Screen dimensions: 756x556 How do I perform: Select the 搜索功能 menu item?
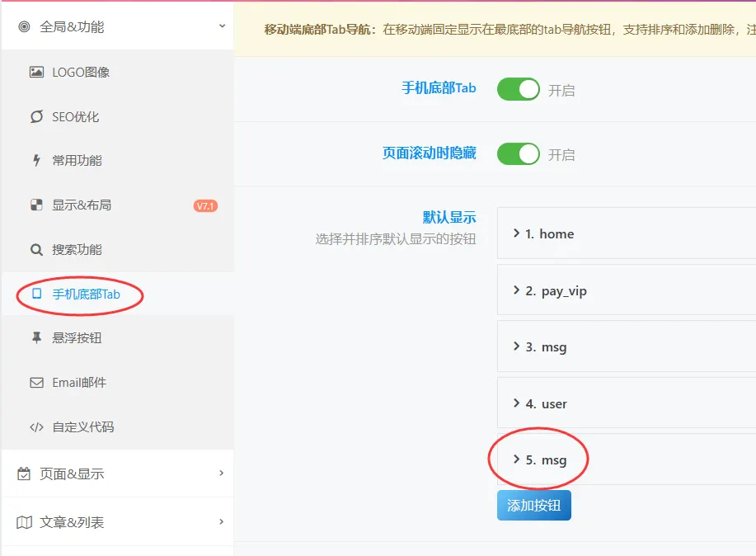point(118,249)
